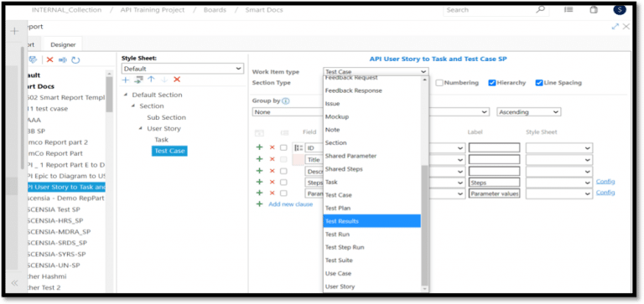644x304 pixels.
Task: Click the plus icon in left sidebar
Action: (x=14, y=31)
